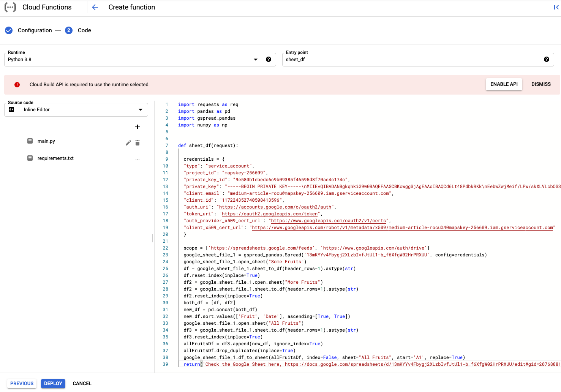Click line 1 'import requests as req'

click(208, 104)
